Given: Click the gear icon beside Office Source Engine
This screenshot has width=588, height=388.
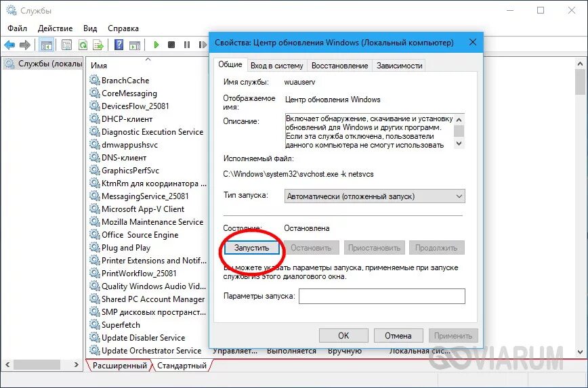Looking at the screenshot, I should tap(95, 234).
